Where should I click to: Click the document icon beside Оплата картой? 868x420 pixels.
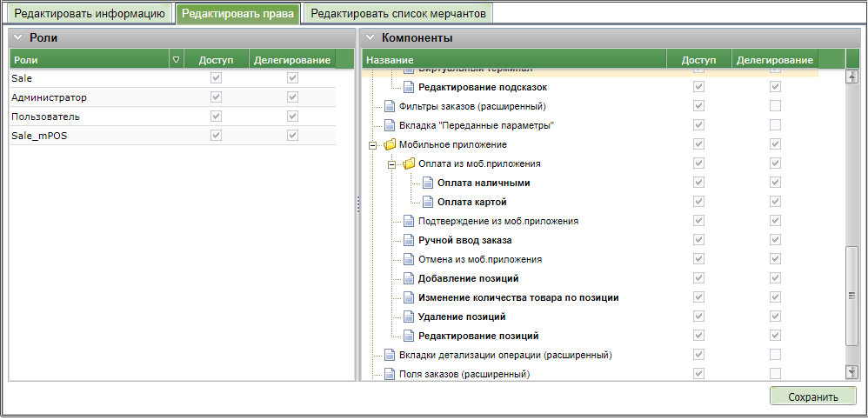(427, 202)
